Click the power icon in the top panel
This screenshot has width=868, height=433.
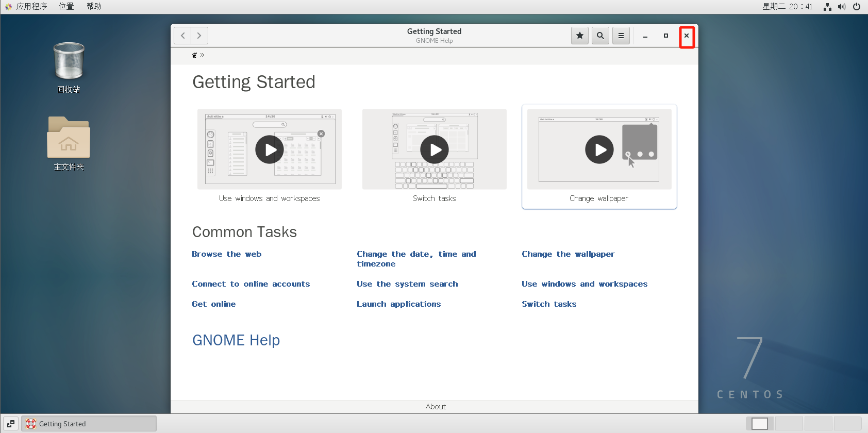pyautogui.click(x=857, y=7)
